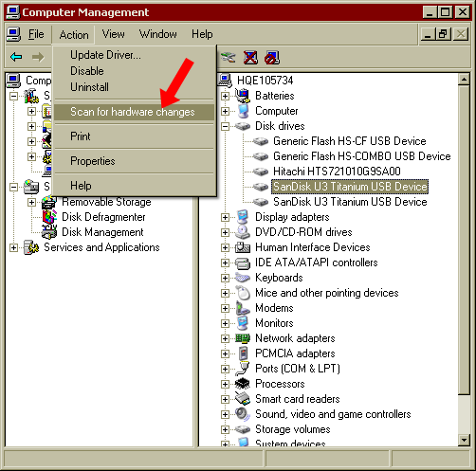Click the Network adapters icon
The image size is (476, 471).
(x=243, y=338)
